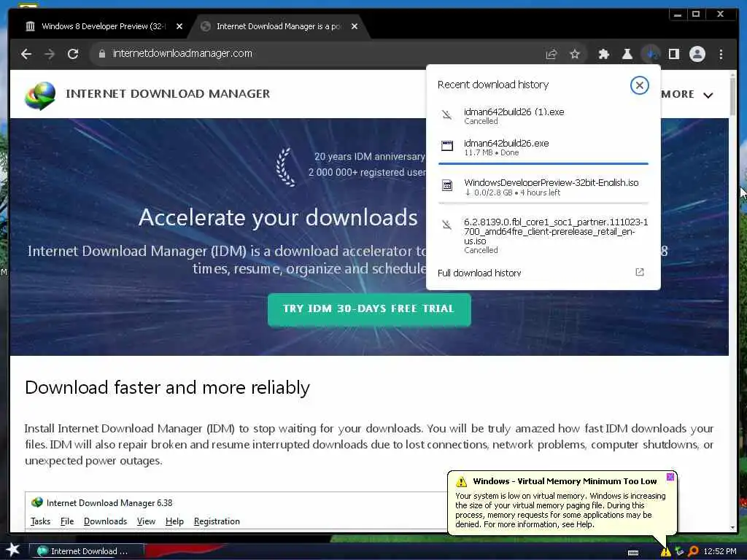The height and width of the screenshot is (560, 747).
Task: Select WindowsDeveloperPreview-32bit-English.iso download entry
Action: click(543, 187)
